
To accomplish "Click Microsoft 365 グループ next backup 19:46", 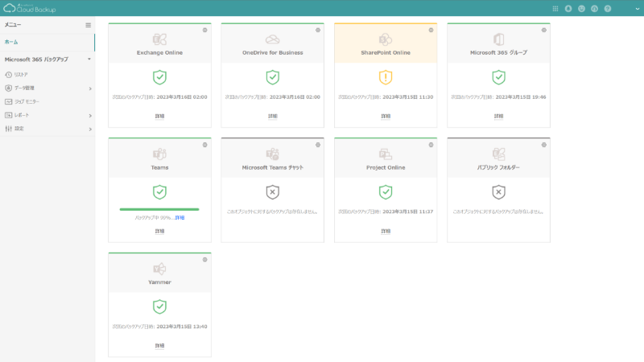I will 521,97.
